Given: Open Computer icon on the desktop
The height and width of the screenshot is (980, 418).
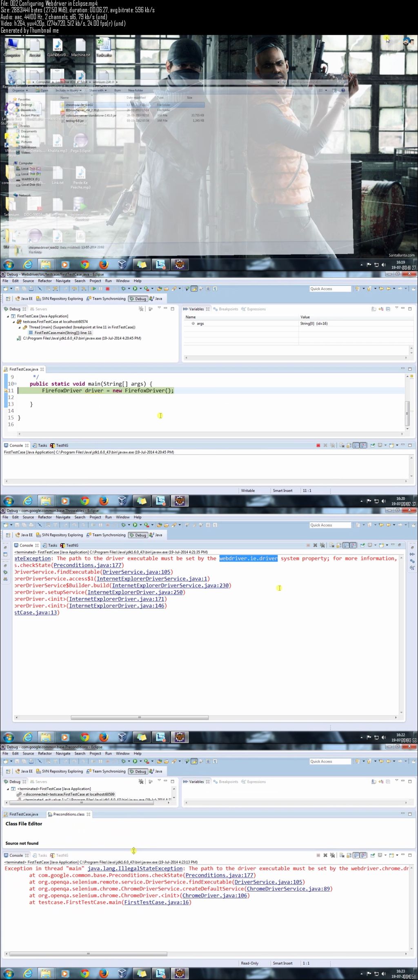Looking at the screenshot, I should pos(12,48).
